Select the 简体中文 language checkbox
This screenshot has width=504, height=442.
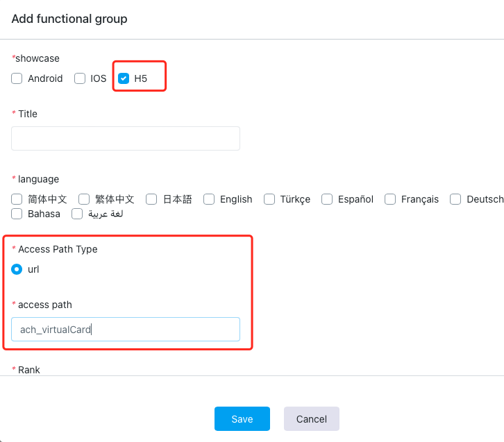point(17,199)
